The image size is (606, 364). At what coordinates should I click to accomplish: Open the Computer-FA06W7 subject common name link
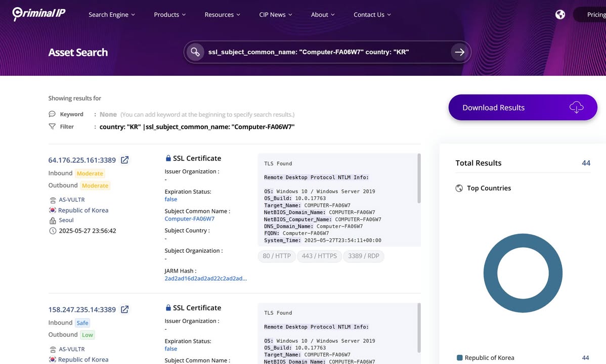pos(189,218)
